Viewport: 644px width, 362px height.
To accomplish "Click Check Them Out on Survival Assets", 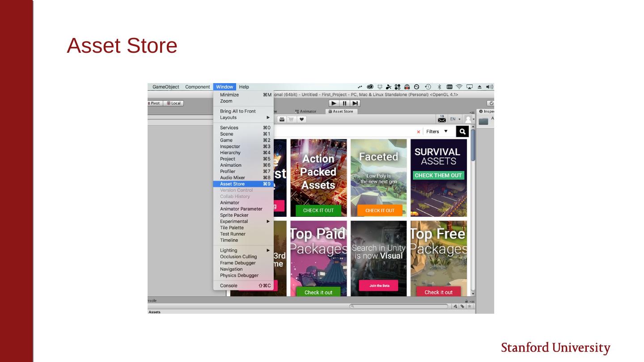I will (438, 176).
